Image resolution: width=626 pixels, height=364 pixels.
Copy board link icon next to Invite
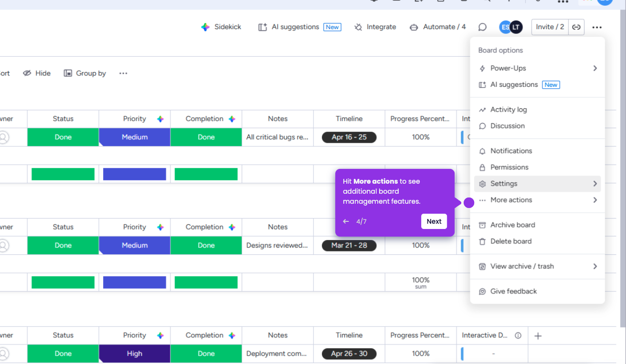(x=576, y=27)
